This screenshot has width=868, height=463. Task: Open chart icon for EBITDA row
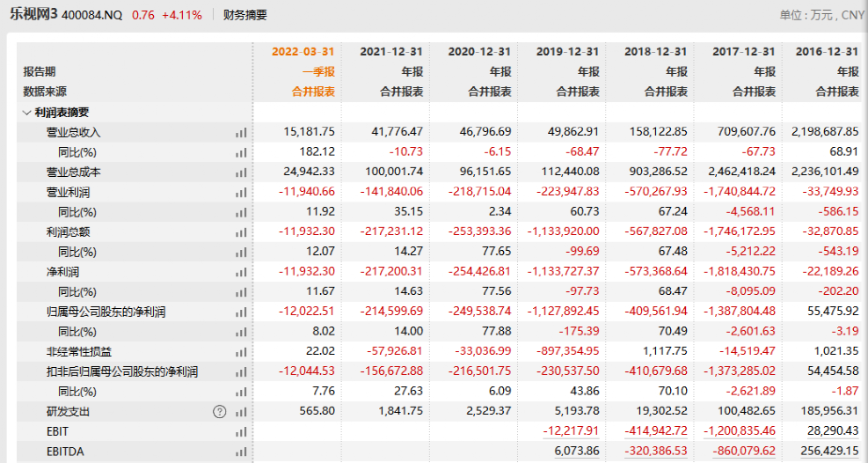click(x=241, y=452)
